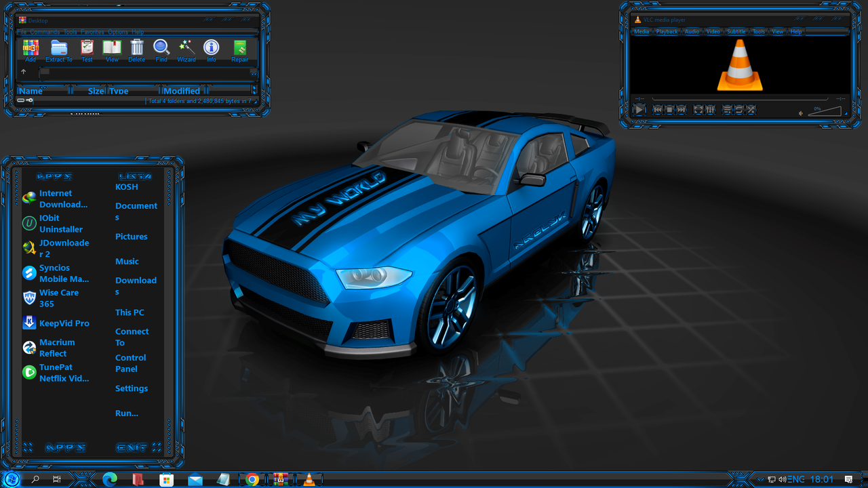The height and width of the screenshot is (488, 868).
Task: Open the Subtitle menu in VLC
Action: tap(736, 32)
